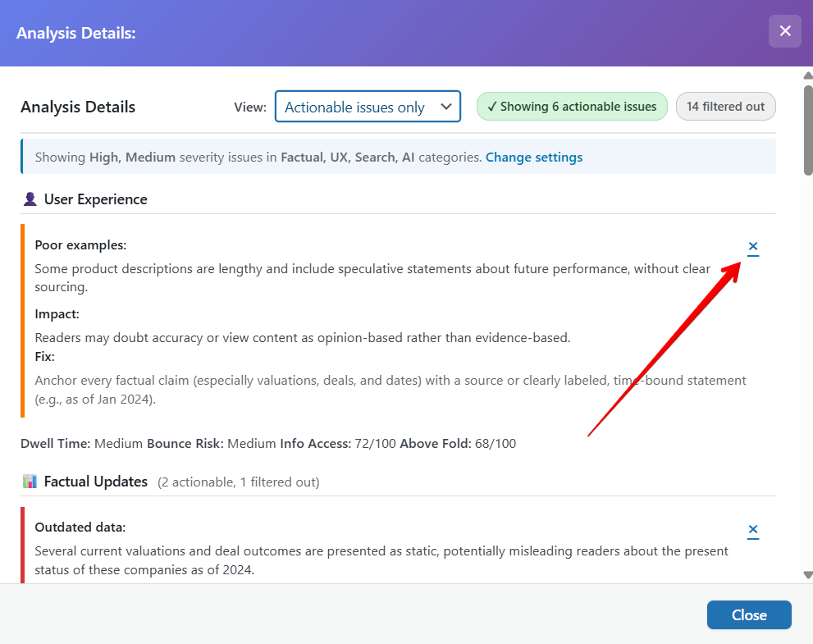The height and width of the screenshot is (644, 813).
Task: Click the scrollbar down arrow
Action: (x=807, y=575)
